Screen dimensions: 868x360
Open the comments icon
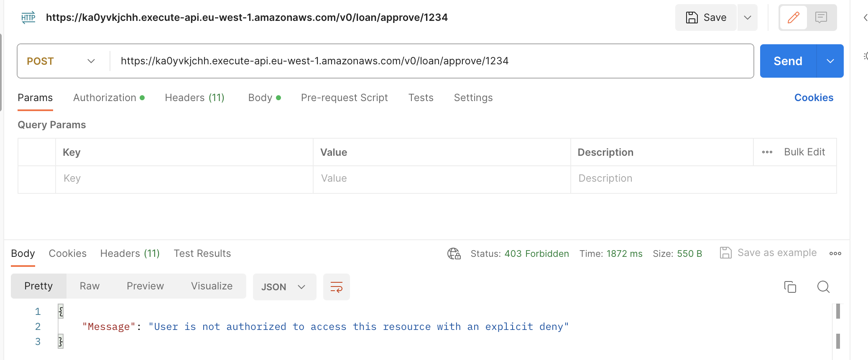tap(821, 18)
